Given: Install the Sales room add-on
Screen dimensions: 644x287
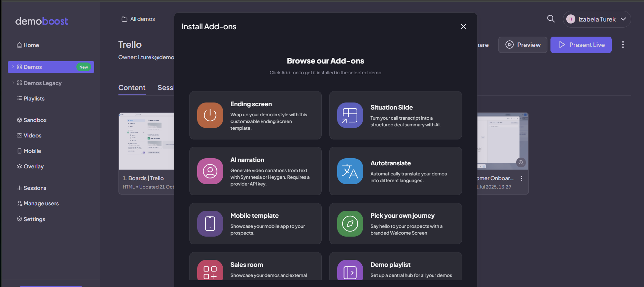Looking at the screenshot, I should [255, 266].
